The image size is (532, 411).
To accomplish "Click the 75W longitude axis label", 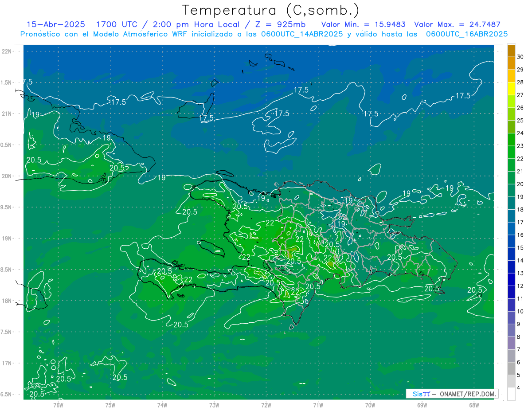I will [110, 405].
